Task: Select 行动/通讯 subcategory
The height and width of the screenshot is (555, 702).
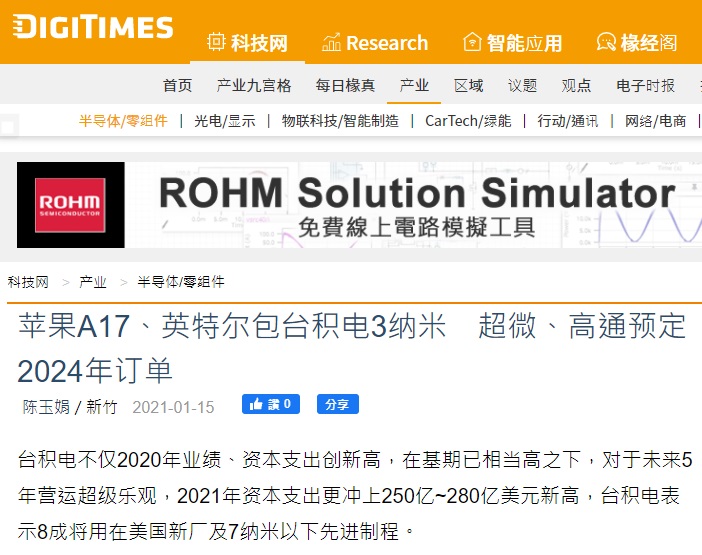Action: pos(568,120)
